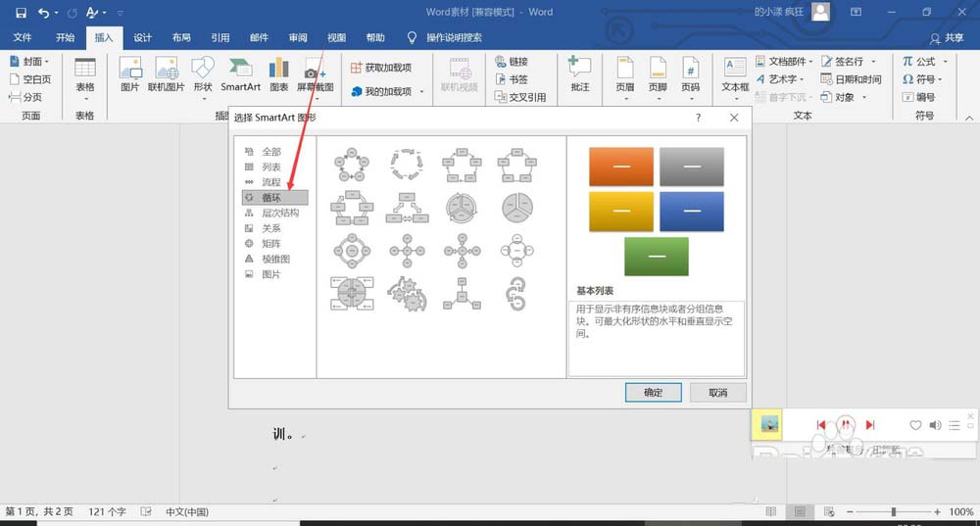The width and height of the screenshot is (980, 526).
Task: Insert an online picture (联机图片)
Action: click(x=167, y=74)
